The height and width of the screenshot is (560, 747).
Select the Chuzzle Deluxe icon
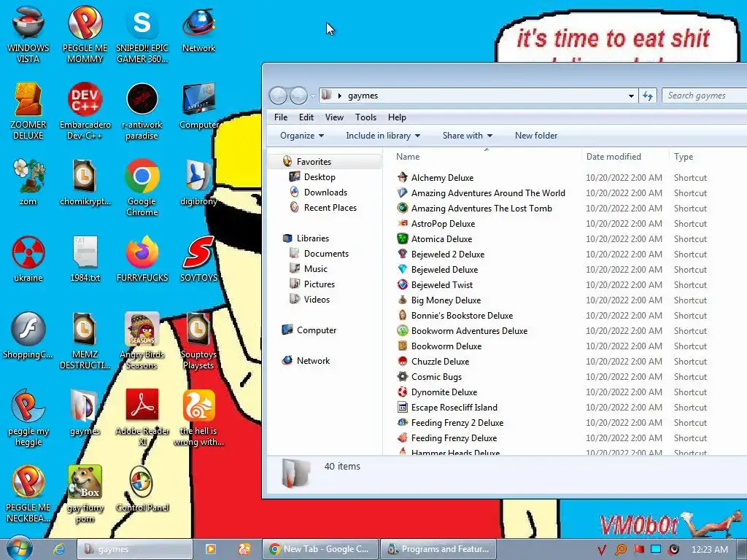click(x=403, y=361)
